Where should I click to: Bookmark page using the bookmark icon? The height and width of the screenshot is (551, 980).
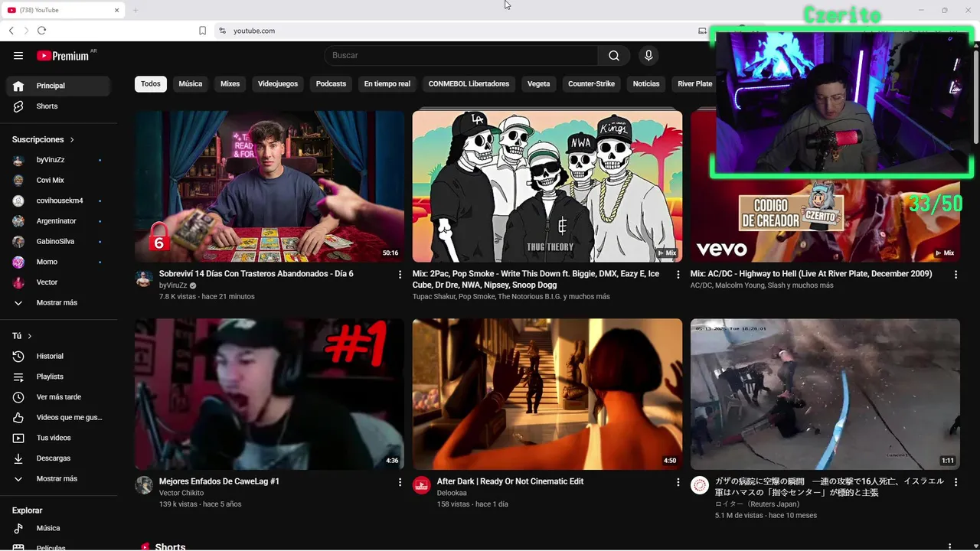pyautogui.click(x=202, y=31)
